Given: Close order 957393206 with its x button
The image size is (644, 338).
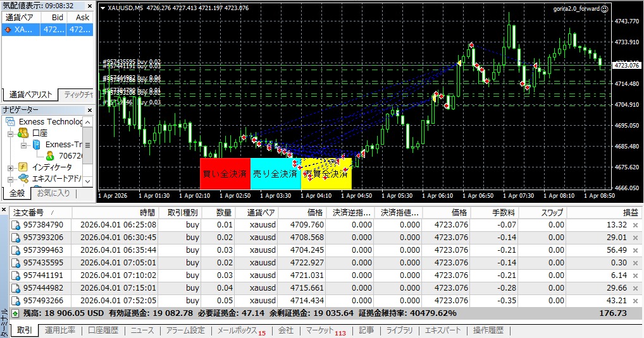Looking at the screenshot, I should click(x=635, y=238).
